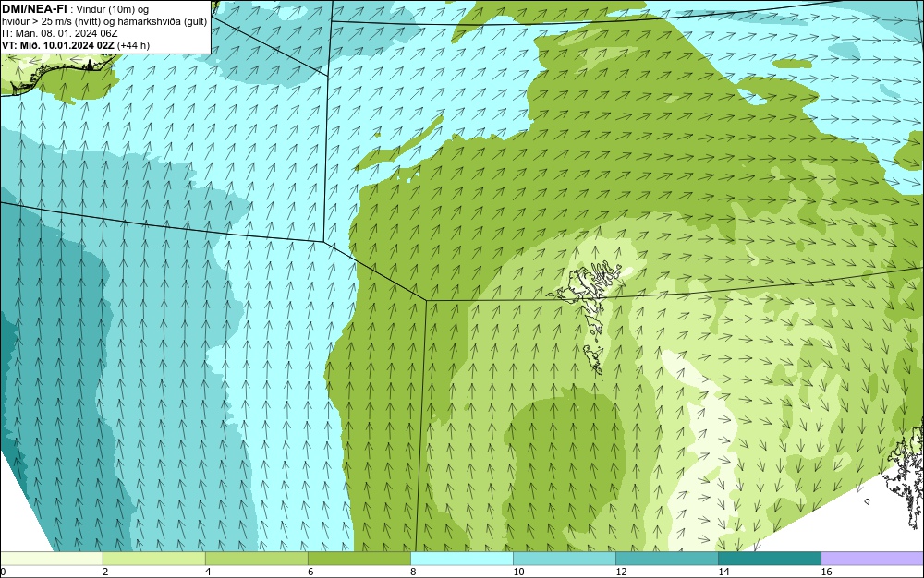This screenshot has height=578, width=924.
Task: Click the '2' scale label
Action: (x=105, y=572)
